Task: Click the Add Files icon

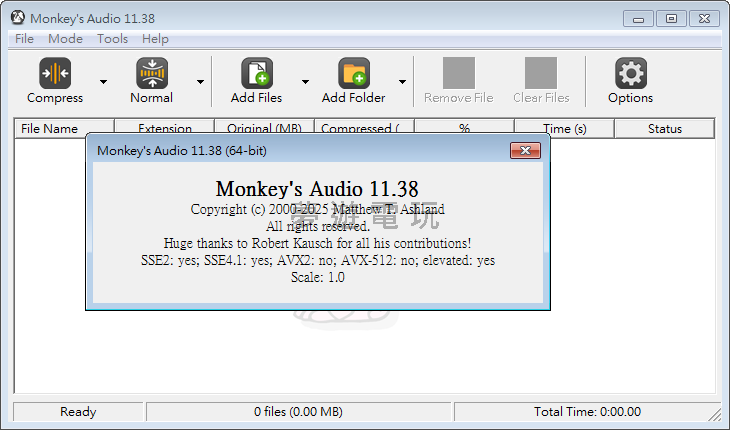Action: pyautogui.click(x=256, y=73)
